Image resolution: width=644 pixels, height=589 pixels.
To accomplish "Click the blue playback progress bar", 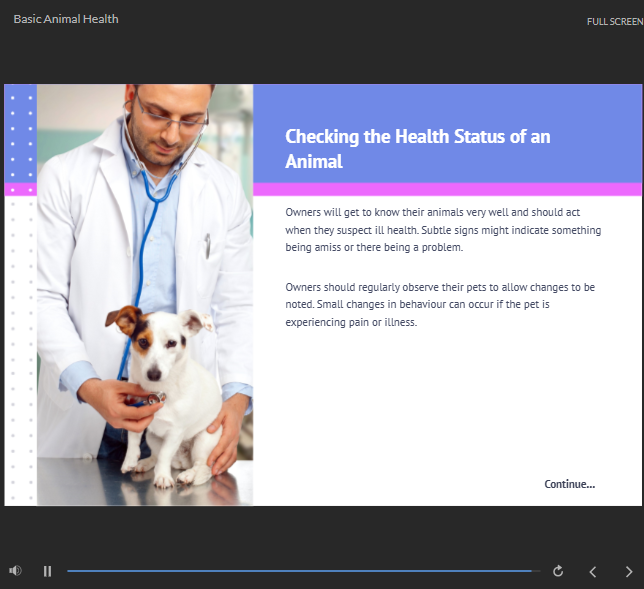I will pos(300,571).
